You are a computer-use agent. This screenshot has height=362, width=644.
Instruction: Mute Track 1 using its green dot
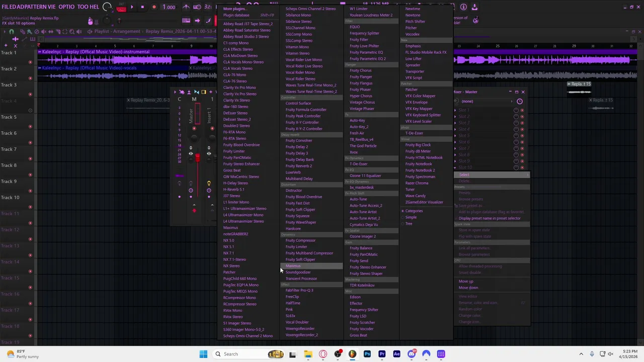tap(30, 62)
